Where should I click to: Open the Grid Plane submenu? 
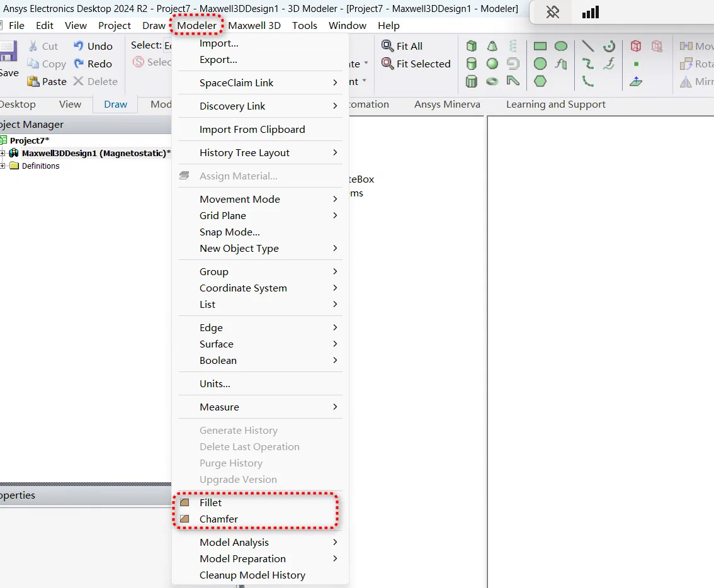[260, 215]
